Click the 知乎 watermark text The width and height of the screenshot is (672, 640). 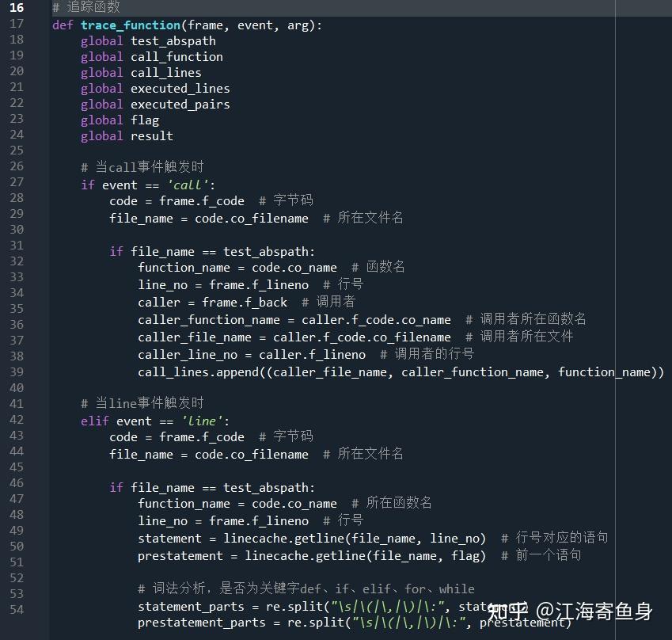click(508, 611)
